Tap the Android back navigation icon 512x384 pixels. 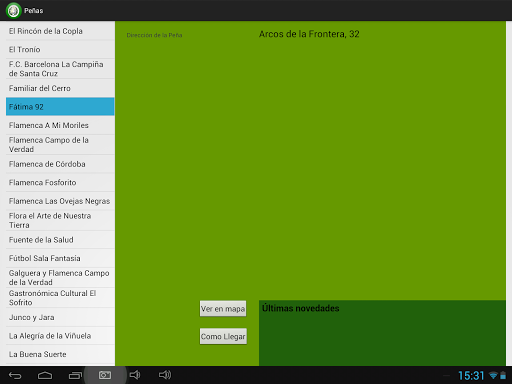pos(15,376)
